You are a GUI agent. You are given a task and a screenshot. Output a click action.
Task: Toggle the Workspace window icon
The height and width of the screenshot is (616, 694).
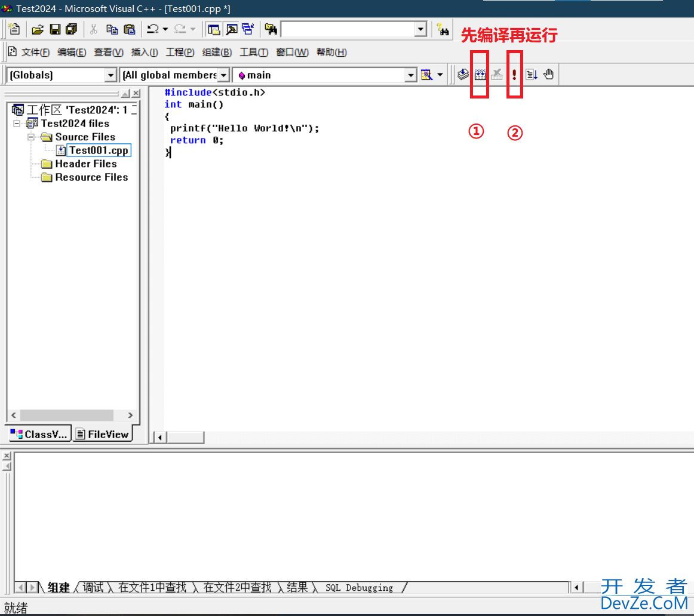click(x=214, y=30)
